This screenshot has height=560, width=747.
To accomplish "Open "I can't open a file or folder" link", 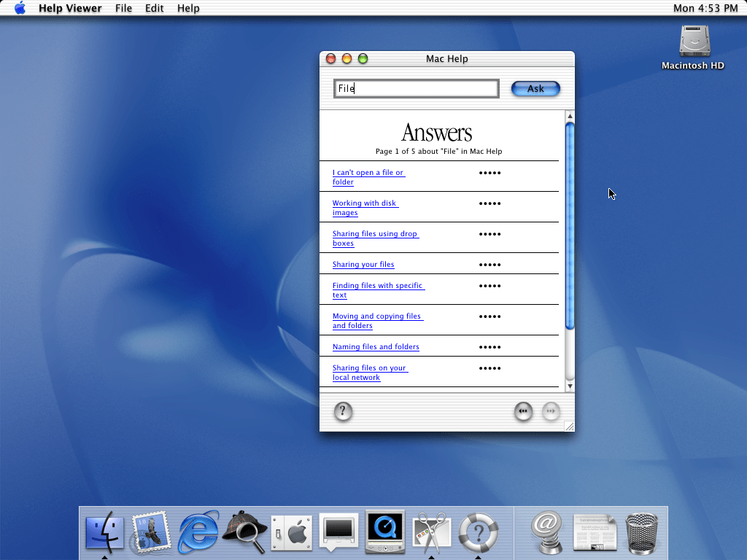I will click(x=368, y=173).
